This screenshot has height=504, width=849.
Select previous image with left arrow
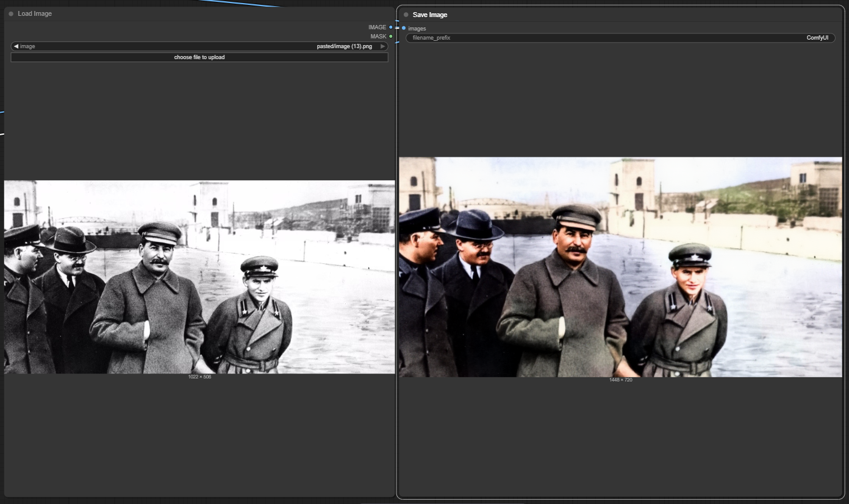(16, 46)
